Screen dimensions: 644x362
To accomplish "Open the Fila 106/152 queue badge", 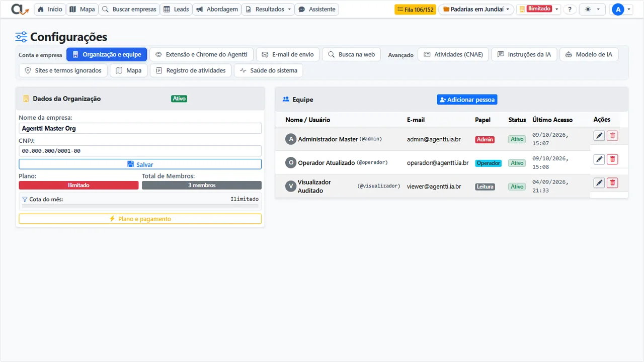I will click(415, 10).
